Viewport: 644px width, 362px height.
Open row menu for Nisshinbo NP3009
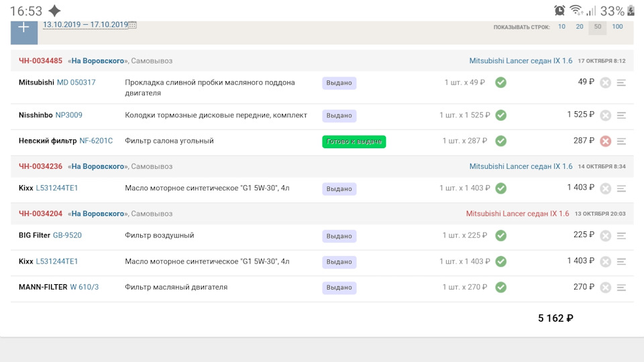point(621,115)
